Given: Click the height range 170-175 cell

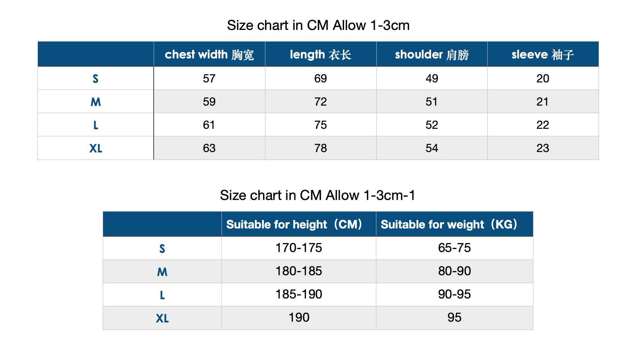Looking at the screenshot, I should [298, 248].
